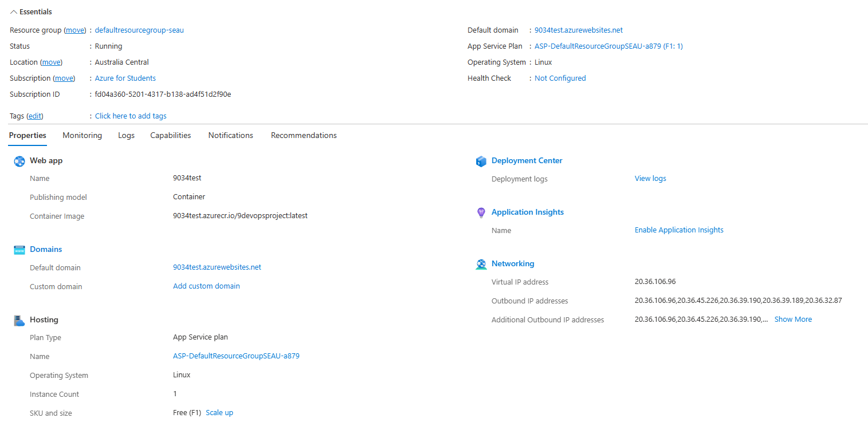The height and width of the screenshot is (426, 868).
Task: Click the Hosting section heading
Action: click(x=44, y=320)
